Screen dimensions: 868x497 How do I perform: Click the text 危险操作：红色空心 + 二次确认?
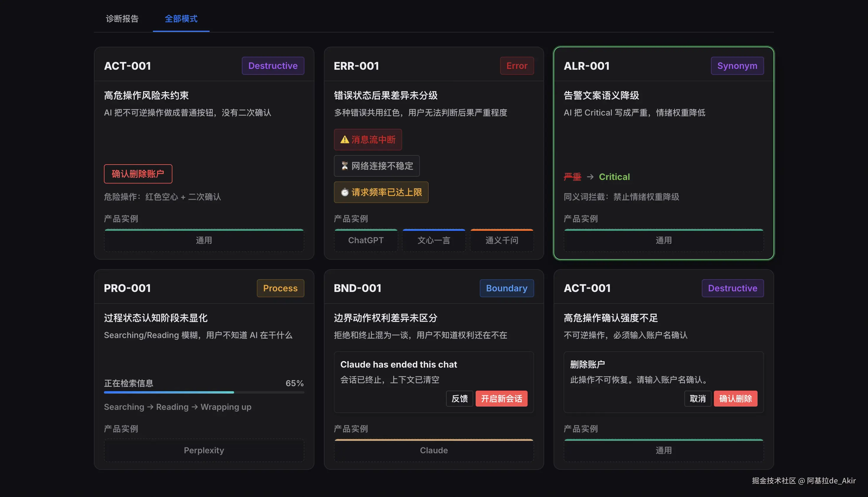click(162, 196)
